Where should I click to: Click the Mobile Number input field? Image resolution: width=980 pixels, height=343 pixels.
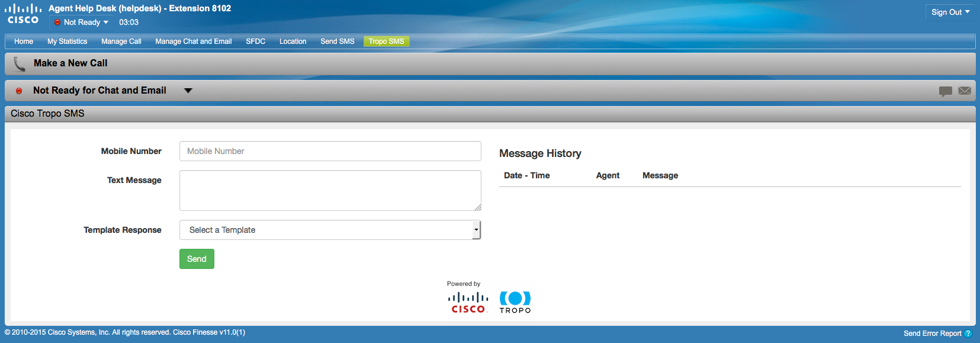330,151
